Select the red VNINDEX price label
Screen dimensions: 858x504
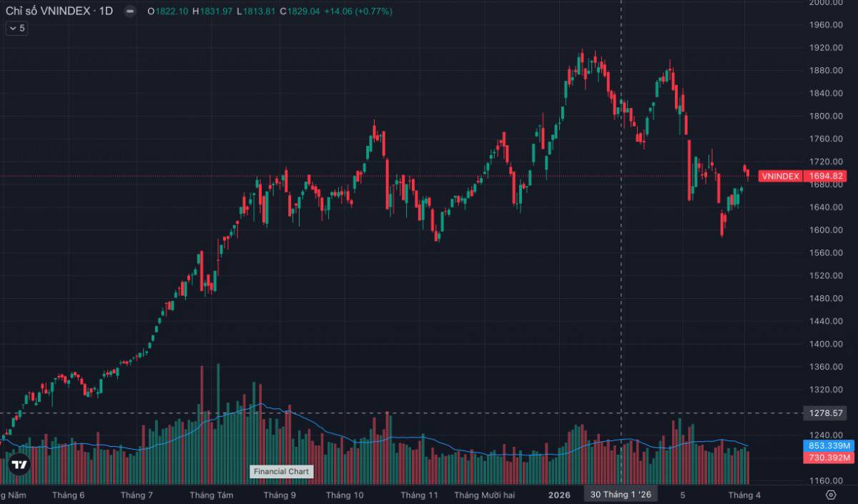click(780, 176)
